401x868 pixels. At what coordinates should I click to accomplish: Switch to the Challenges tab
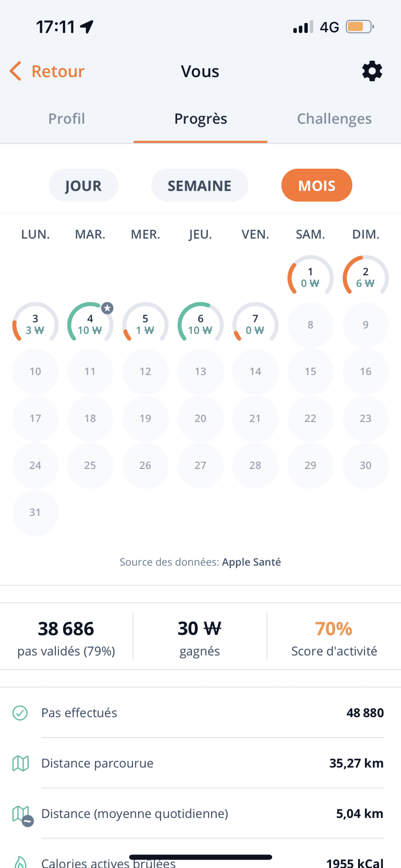(334, 119)
